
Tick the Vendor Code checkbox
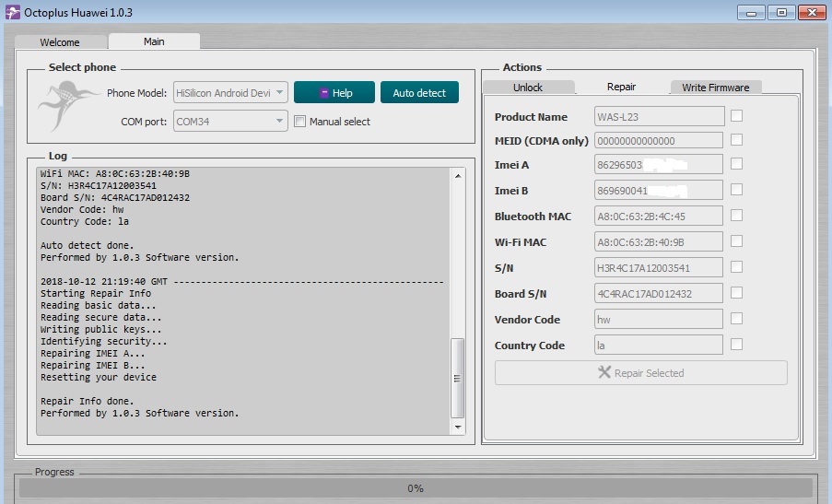click(736, 318)
